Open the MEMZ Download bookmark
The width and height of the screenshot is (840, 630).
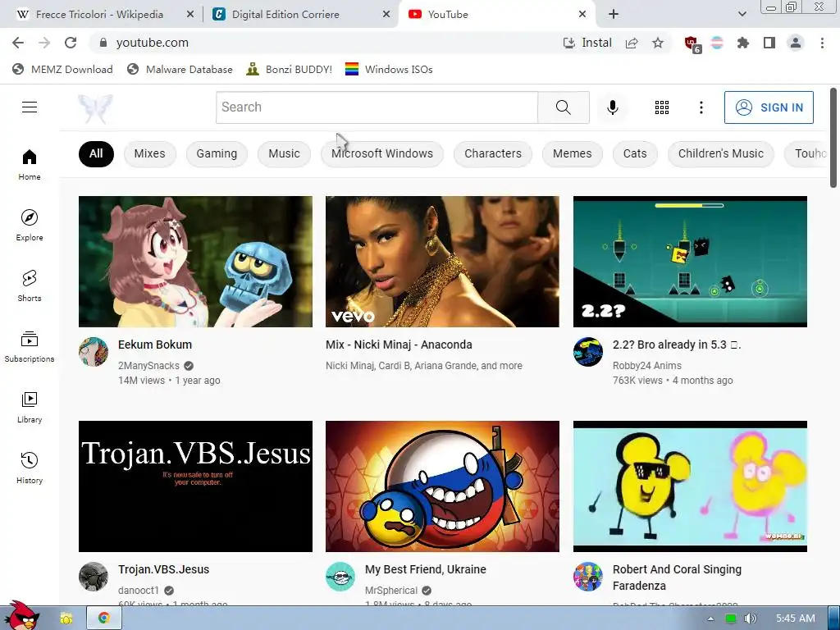62,70
